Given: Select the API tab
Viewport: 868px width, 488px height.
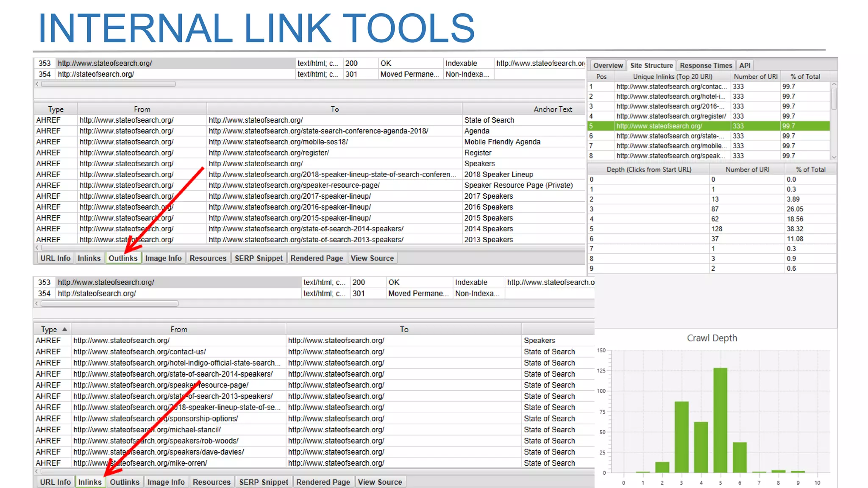Looking at the screenshot, I should 745,65.
